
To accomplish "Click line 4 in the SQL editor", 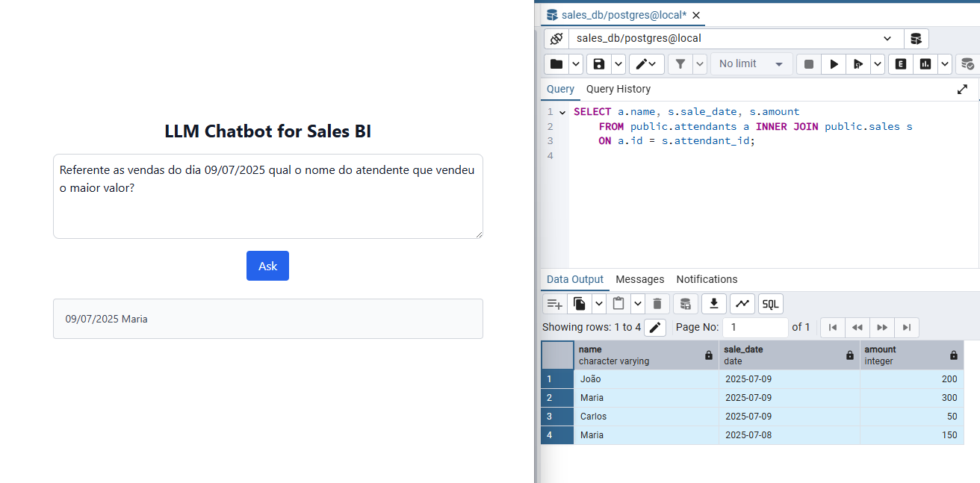I will point(775,155).
